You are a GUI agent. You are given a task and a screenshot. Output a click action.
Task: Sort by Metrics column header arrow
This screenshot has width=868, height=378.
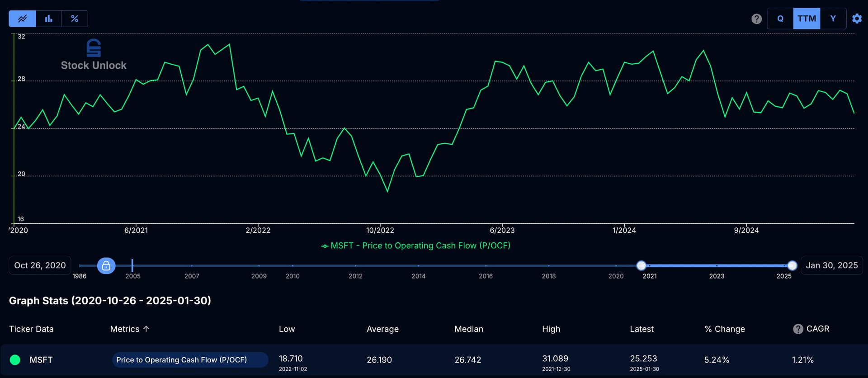[x=146, y=329]
